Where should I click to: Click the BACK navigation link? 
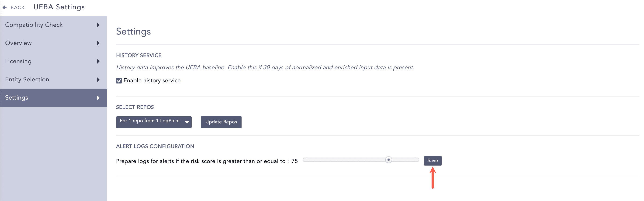(x=17, y=7)
